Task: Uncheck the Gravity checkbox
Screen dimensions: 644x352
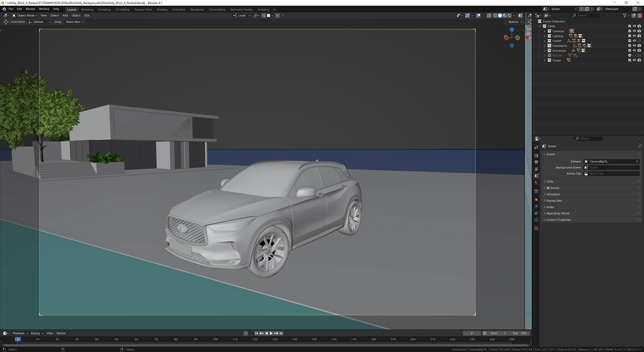Action: coord(548,188)
